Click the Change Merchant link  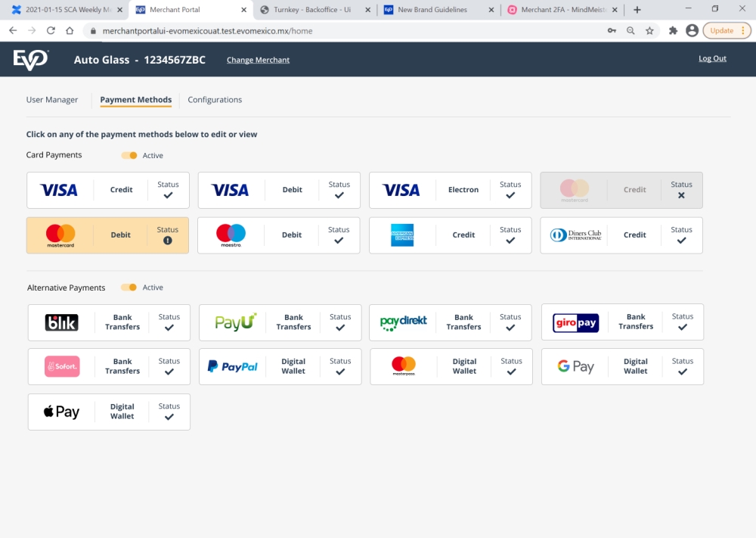[259, 60]
